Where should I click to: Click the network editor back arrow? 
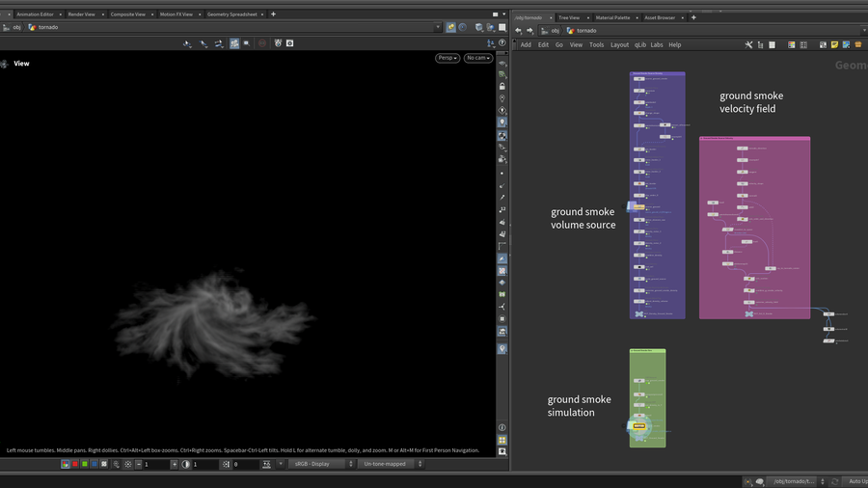(518, 30)
